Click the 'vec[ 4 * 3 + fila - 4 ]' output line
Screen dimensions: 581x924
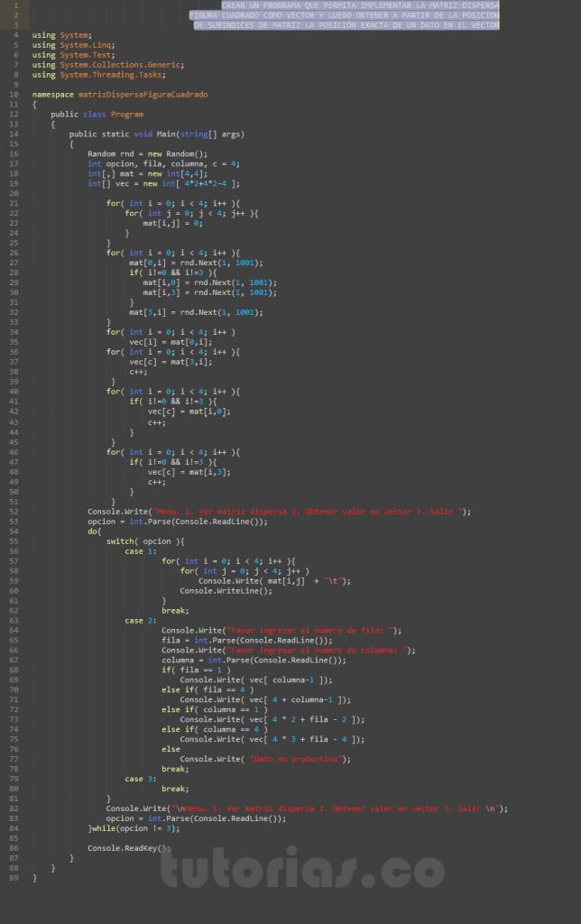point(272,740)
